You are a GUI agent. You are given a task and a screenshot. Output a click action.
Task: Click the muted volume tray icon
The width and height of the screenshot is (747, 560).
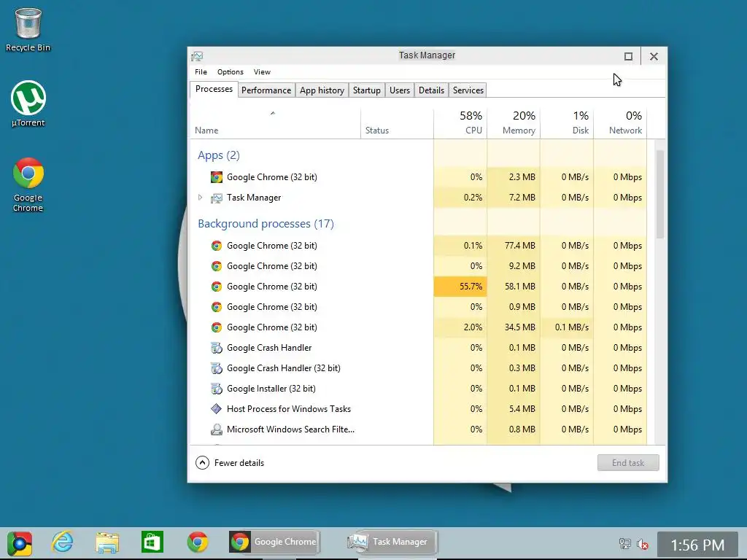click(643, 543)
